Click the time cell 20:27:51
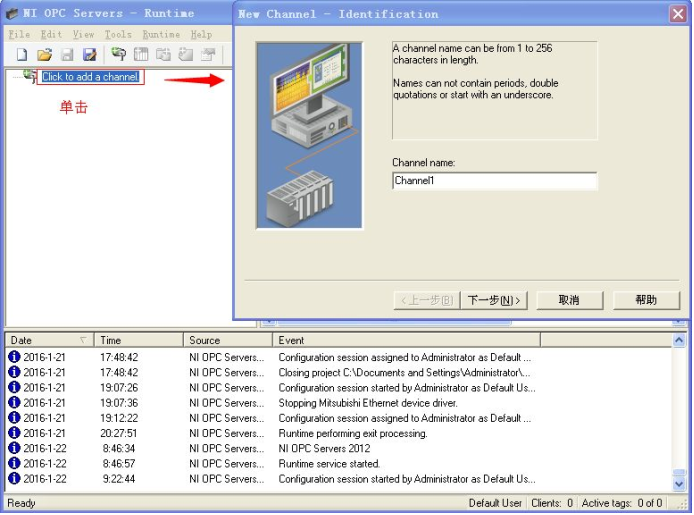The image size is (694, 515). pos(119,433)
